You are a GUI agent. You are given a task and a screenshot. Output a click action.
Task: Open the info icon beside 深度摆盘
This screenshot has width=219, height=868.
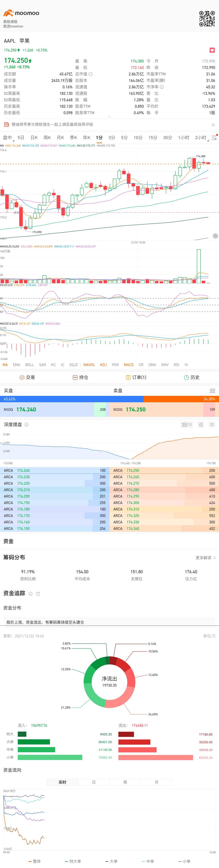coord(27,425)
